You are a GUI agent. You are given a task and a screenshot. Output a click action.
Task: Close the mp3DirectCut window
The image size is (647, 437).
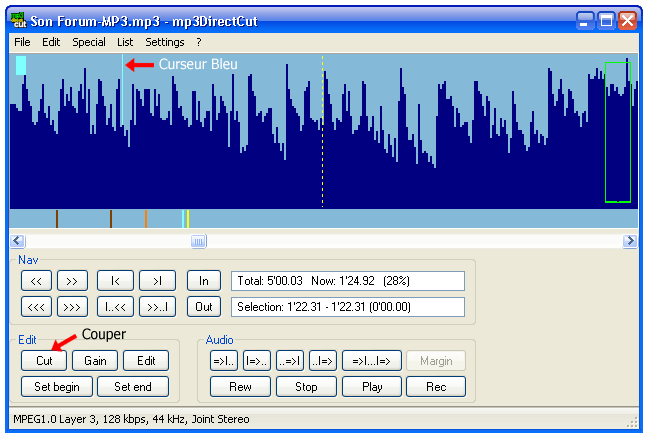pyautogui.click(x=628, y=20)
